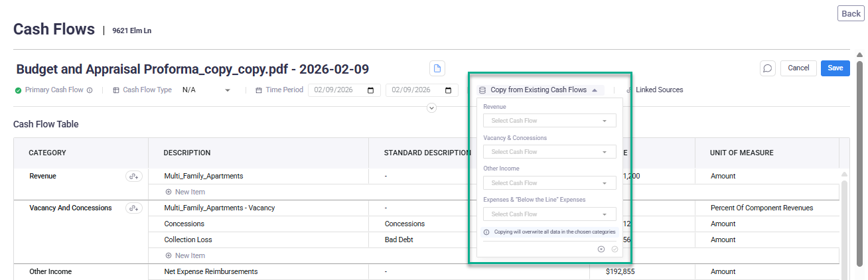The image size is (868, 280).
Task: Click the document file icon beside title
Action: [x=437, y=68]
